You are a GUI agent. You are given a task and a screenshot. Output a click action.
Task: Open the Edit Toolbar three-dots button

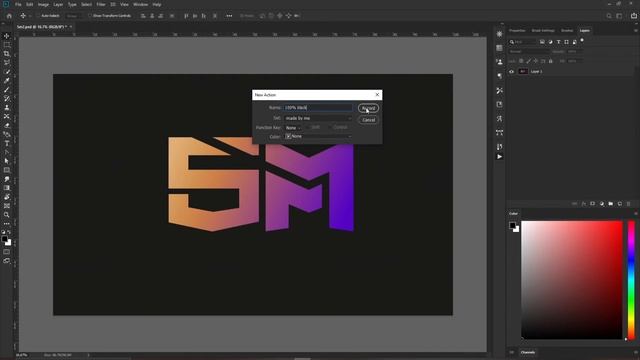click(x=7, y=224)
